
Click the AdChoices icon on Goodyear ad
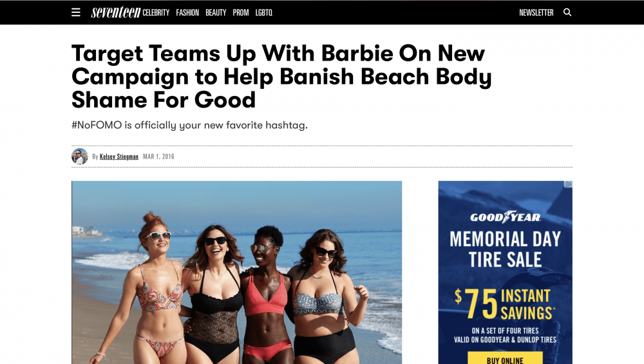[569, 184]
